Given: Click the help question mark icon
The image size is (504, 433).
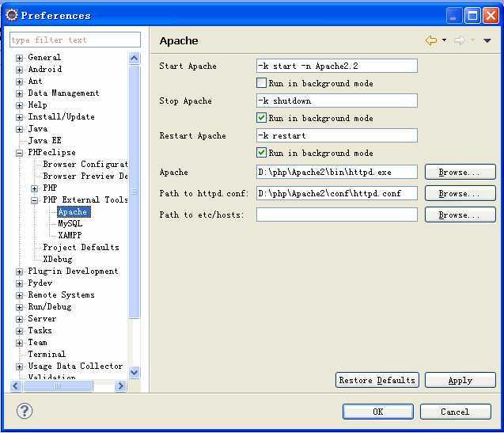Looking at the screenshot, I should pos(25,411).
